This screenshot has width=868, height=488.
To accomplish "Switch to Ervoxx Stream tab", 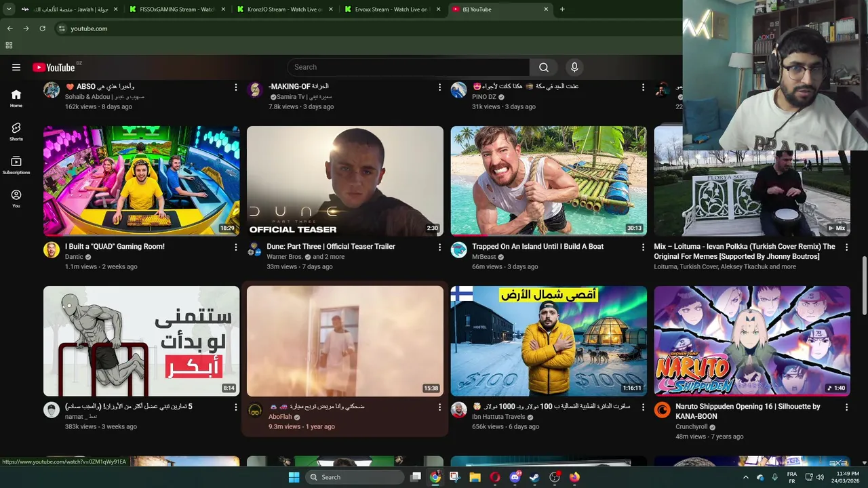I will click(392, 9).
